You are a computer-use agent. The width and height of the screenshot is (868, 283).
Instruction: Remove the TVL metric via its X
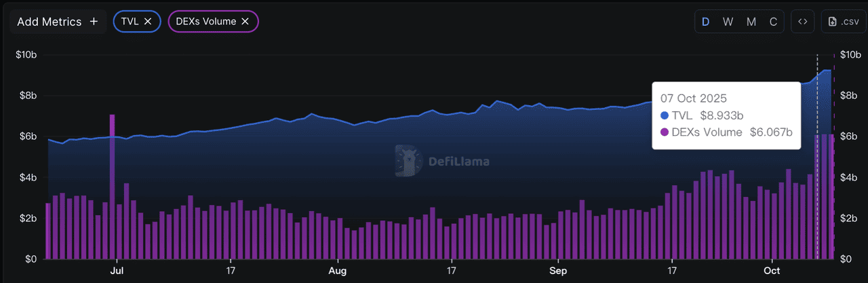pos(148,22)
